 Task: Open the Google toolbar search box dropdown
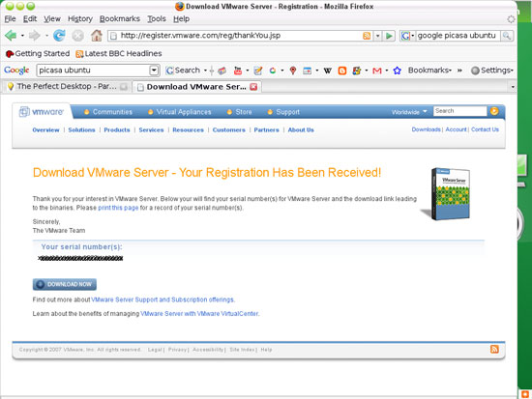154,71
